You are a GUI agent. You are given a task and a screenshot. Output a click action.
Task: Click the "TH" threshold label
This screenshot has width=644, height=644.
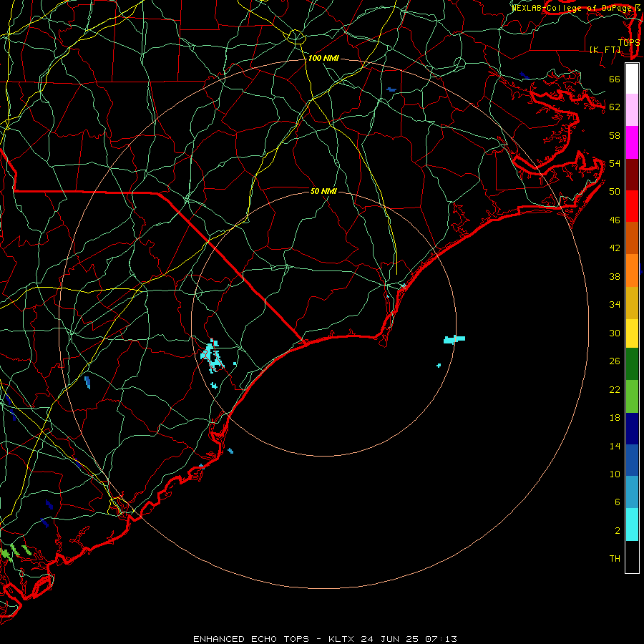pyautogui.click(x=615, y=559)
